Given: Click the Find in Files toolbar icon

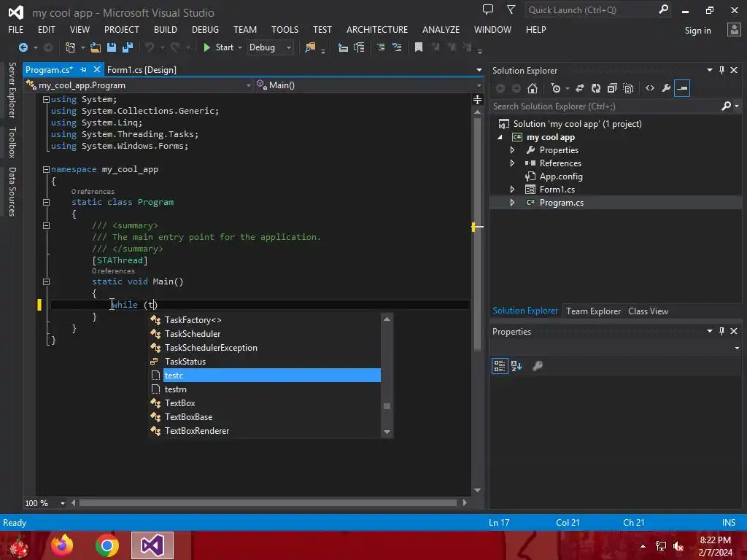Looking at the screenshot, I should [310, 47].
